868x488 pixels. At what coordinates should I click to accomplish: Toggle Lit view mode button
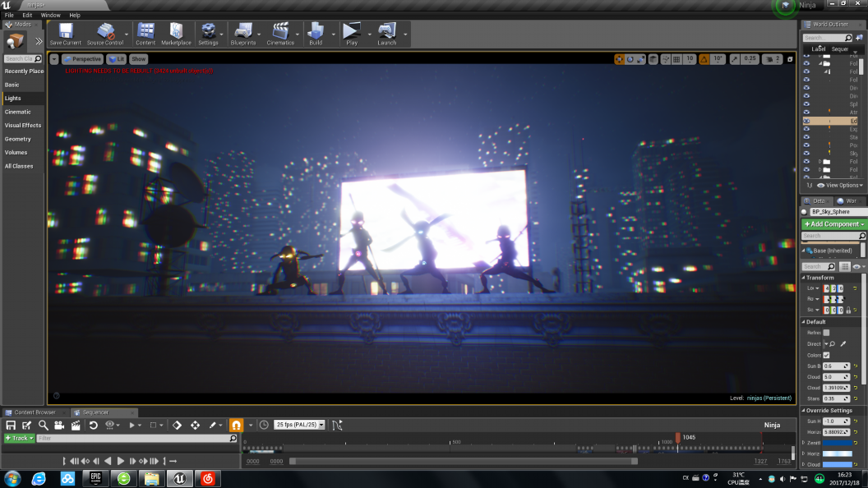(117, 59)
